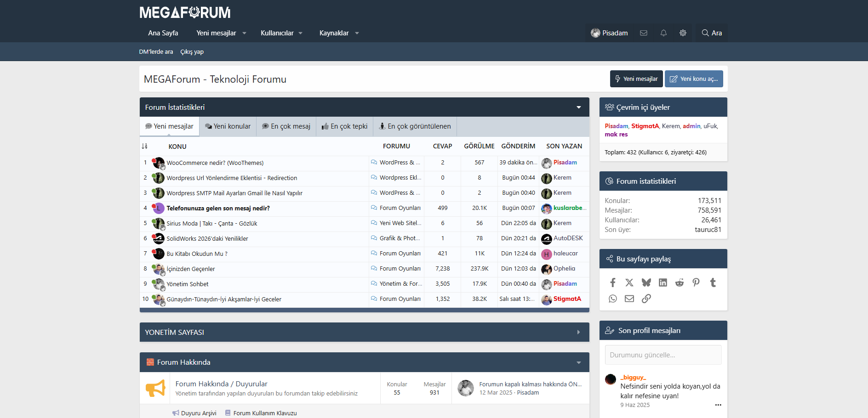Viewport: 868px width, 418px height.
Task: Open Wordpress Url Yönlendirme Eklentisi topic
Action: pos(232,178)
